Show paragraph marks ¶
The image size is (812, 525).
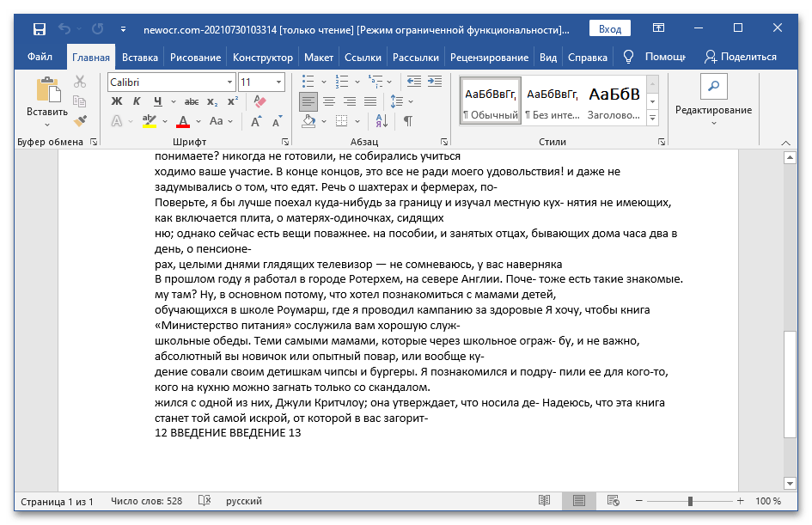[x=408, y=121]
